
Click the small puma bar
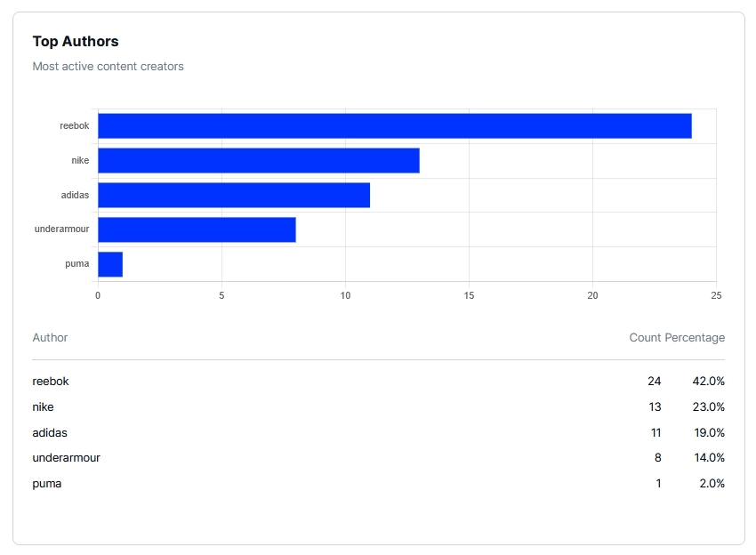(x=110, y=264)
